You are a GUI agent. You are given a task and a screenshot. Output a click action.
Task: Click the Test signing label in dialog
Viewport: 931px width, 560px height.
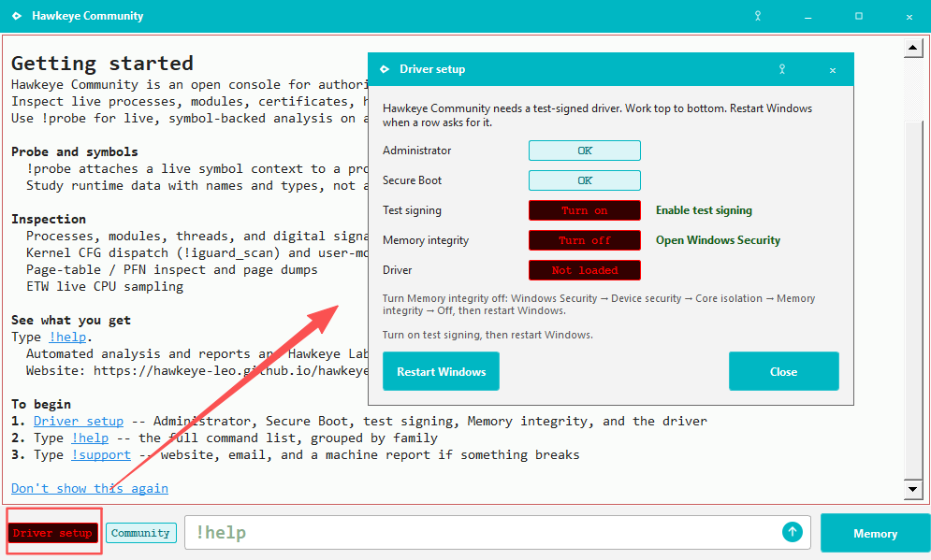412,210
